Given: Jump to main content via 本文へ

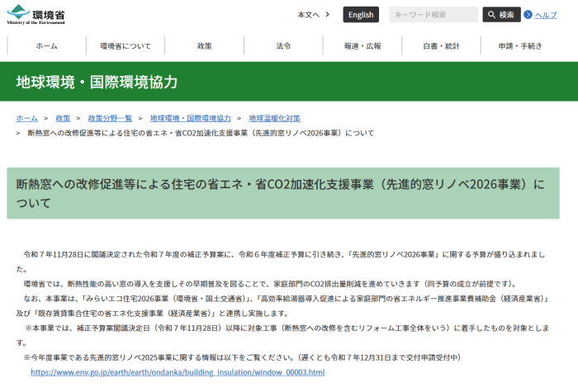Looking at the screenshot, I should [x=314, y=15].
